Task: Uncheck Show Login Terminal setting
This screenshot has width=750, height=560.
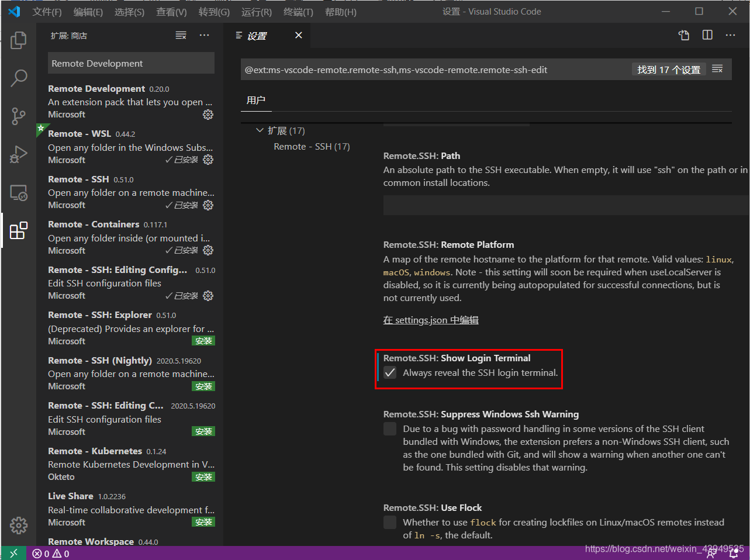Action: pyautogui.click(x=390, y=372)
